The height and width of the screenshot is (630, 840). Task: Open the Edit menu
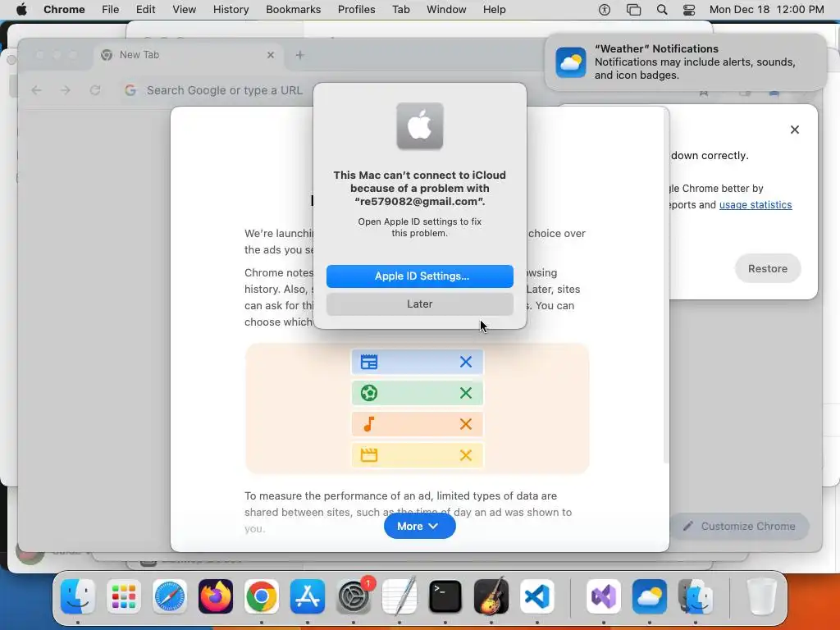click(146, 10)
